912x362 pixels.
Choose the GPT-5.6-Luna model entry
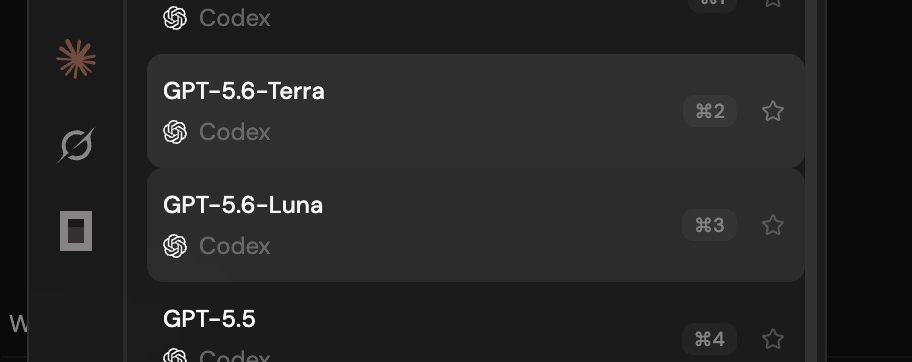pyautogui.click(x=476, y=225)
